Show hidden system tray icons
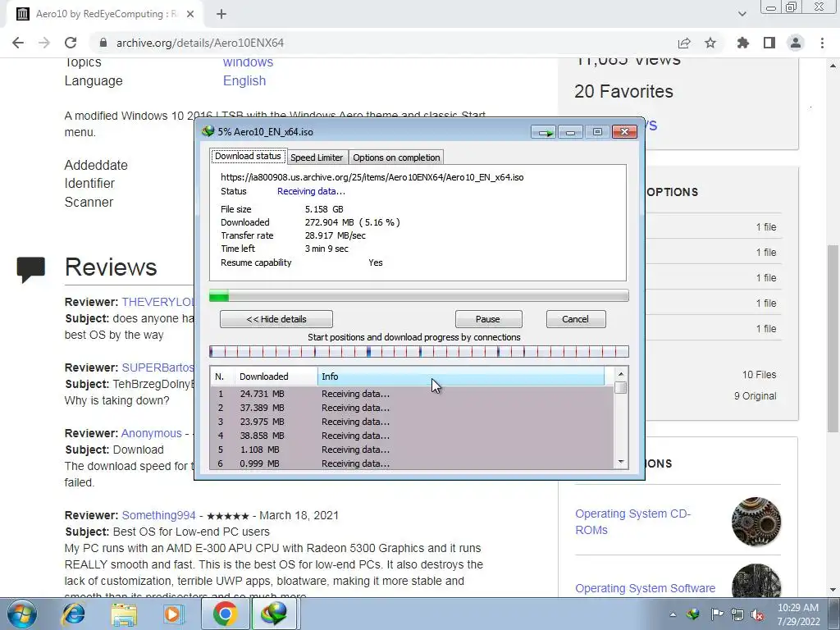 tap(673, 614)
